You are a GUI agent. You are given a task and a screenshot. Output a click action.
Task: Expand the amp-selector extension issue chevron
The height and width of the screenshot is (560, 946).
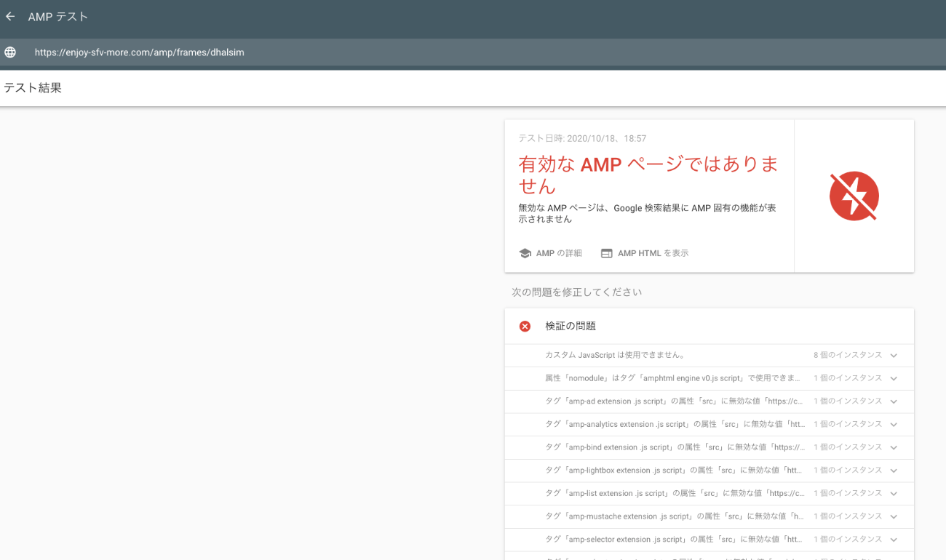[x=894, y=540]
